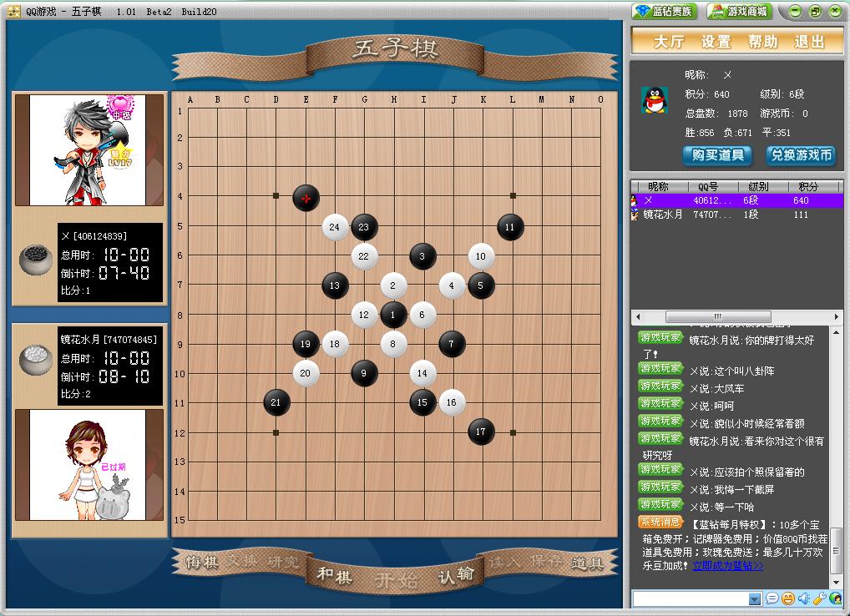Image resolution: width=850 pixels, height=616 pixels.
Task: Open the wrench settings icon in chat bar
Action: 819,598
